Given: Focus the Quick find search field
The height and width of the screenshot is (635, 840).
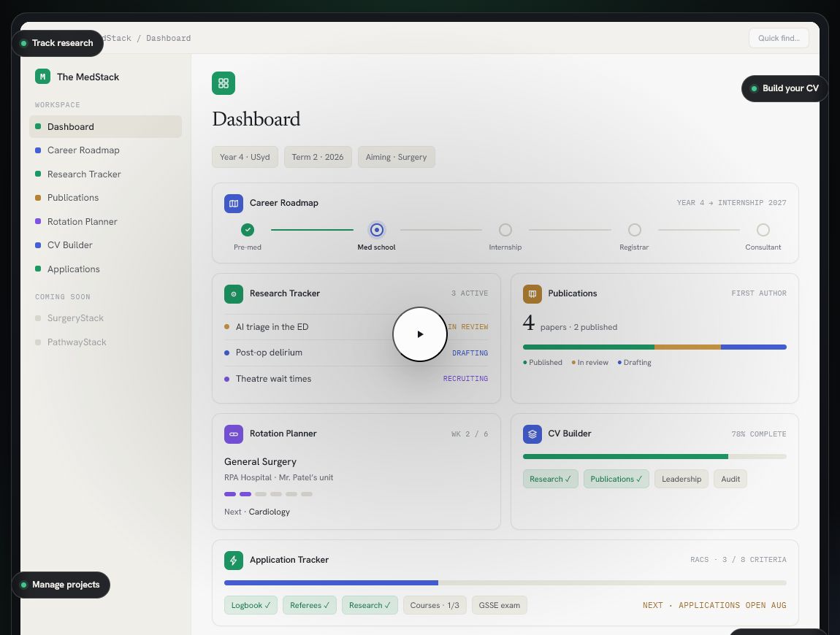Looking at the screenshot, I should (779, 38).
